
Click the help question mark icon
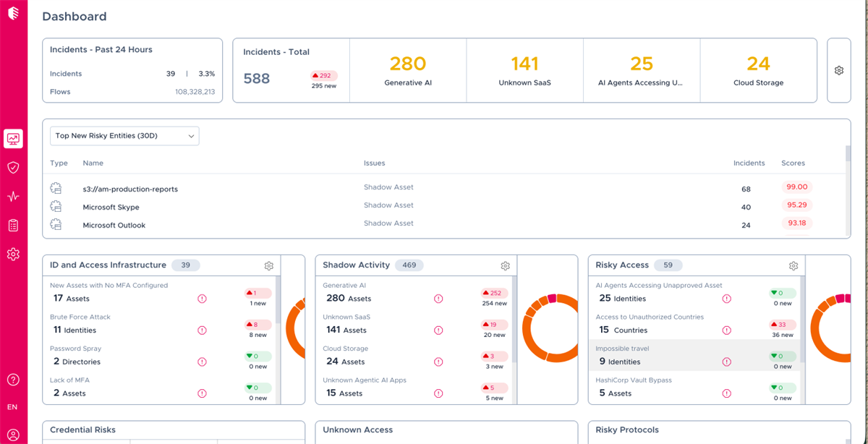click(x=13, y=380)
